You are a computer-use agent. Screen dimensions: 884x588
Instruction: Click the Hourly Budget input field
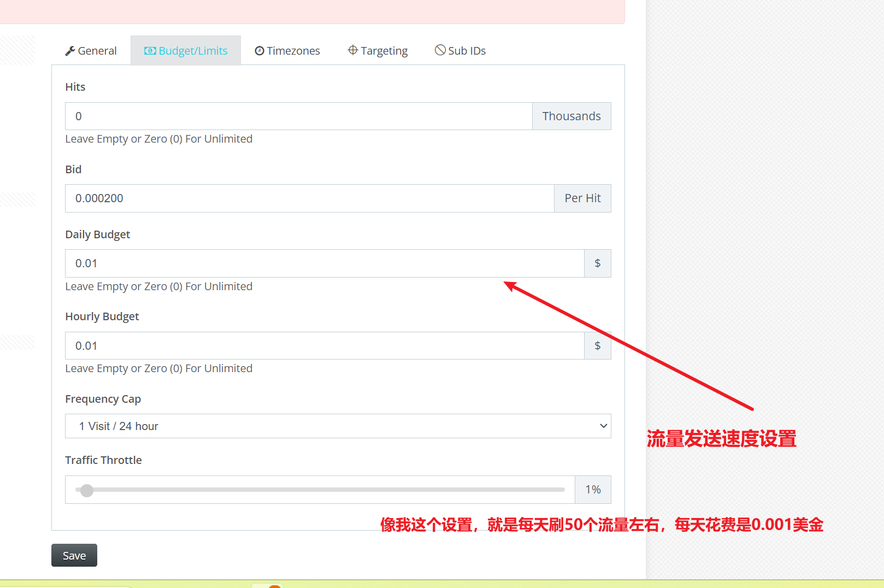(324, 346)
